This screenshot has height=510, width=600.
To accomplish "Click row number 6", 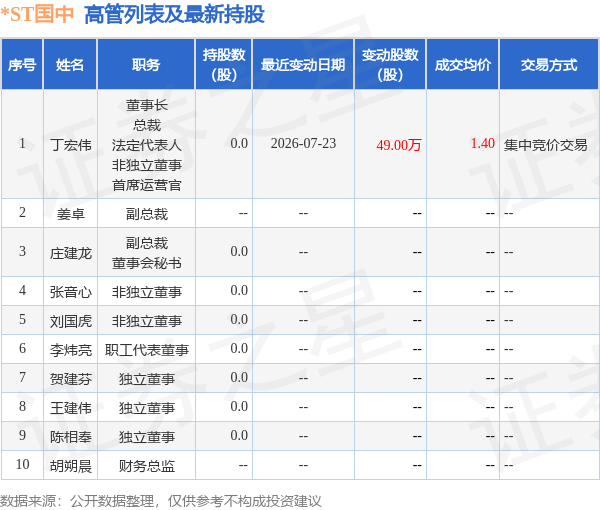I will pos(23,349).
